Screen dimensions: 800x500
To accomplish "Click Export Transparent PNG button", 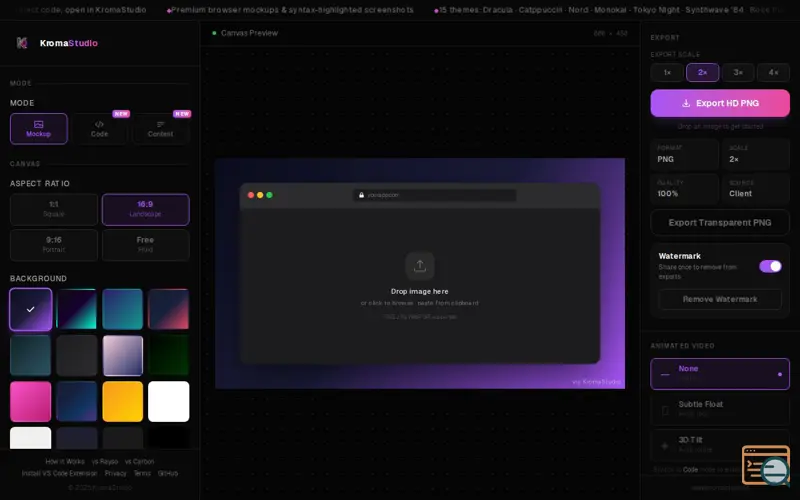I will coord(720,222).
